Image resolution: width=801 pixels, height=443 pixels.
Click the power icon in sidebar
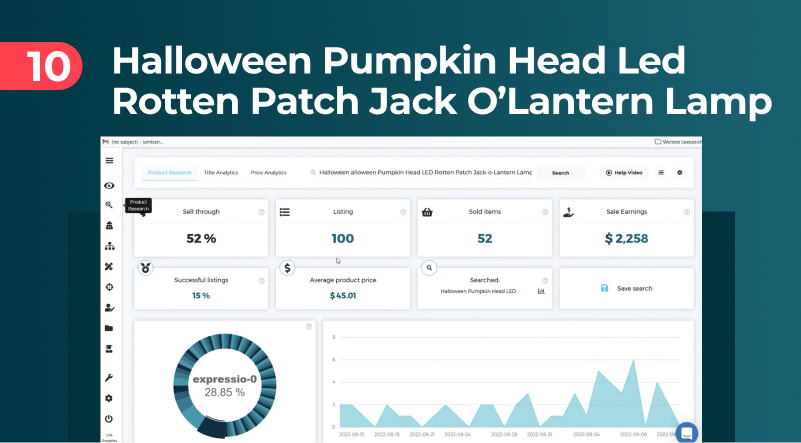(x=109, y=419)
